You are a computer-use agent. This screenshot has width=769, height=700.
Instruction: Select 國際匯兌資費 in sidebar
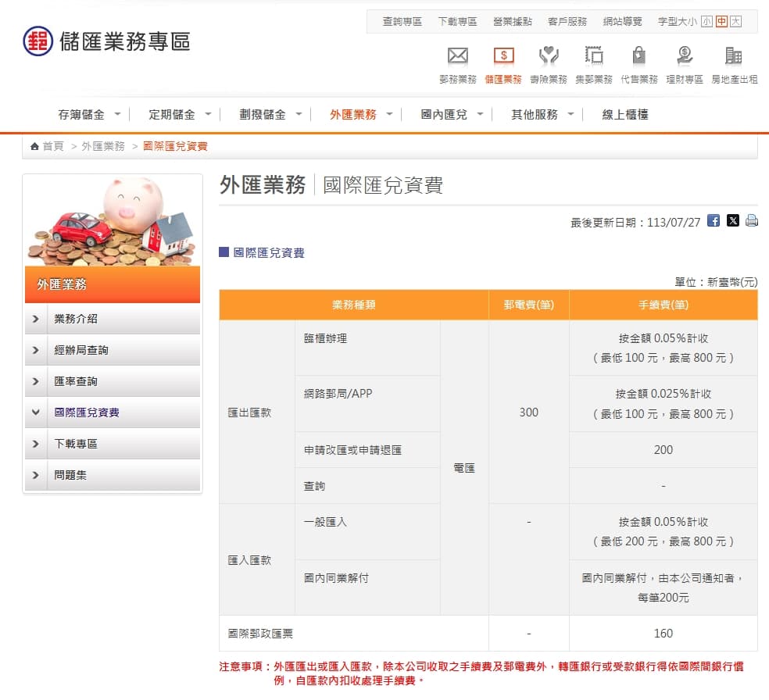[x=87, y=412]
